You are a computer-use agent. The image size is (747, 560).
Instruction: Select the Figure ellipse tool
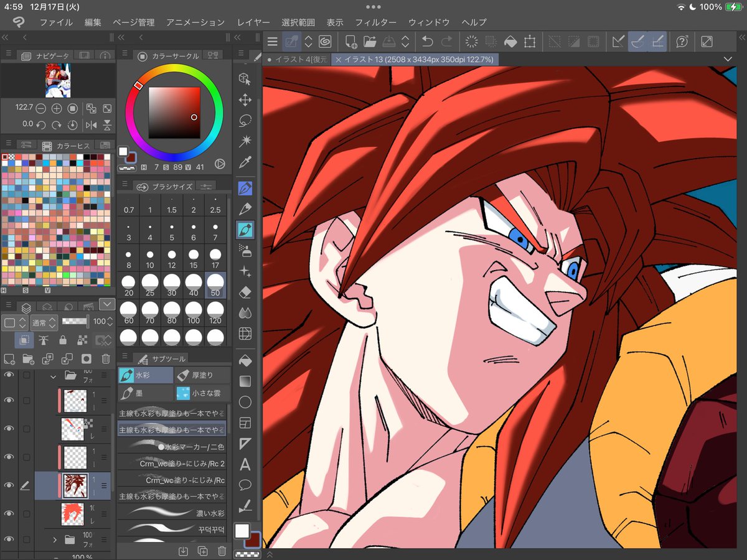pyautogui.click(x=245, y=402)
